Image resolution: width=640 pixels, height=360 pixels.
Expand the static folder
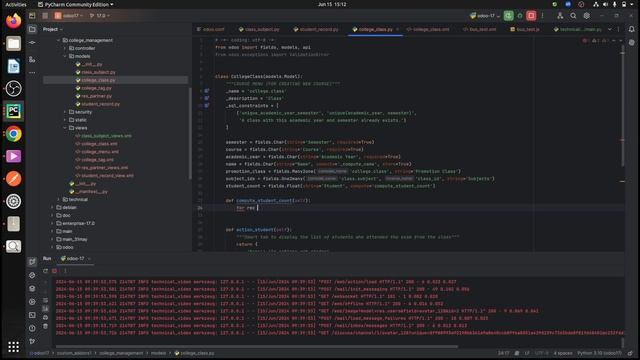tap(64, 120)
